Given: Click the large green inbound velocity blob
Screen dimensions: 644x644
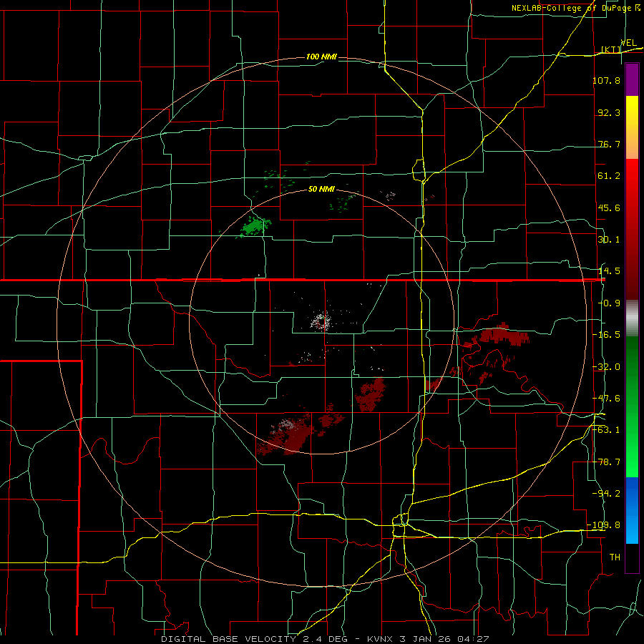Looking at the screenshot, I should point(254,227).
